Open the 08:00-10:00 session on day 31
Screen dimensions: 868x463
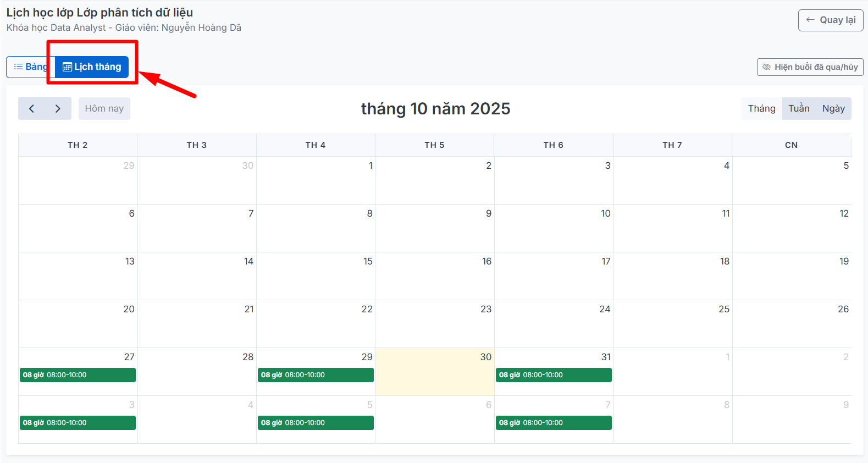click(x=554, y=375)
